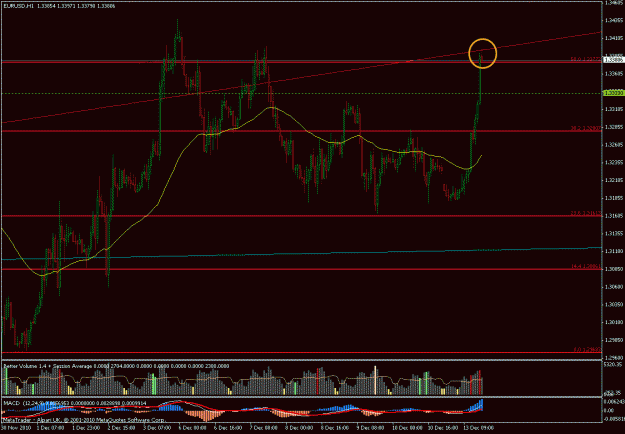Click the 30 Nov 2010 time axis label

click(x=15, y=427)
